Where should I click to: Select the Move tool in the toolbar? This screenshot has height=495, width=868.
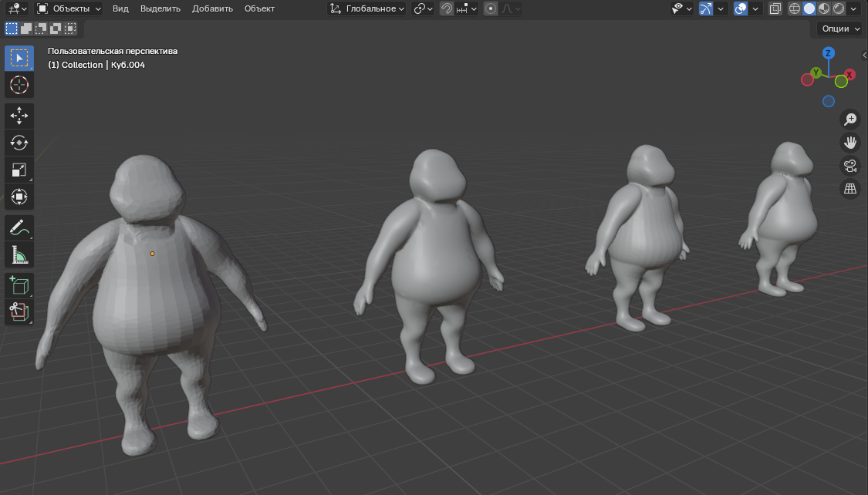(x=19, y=116)
